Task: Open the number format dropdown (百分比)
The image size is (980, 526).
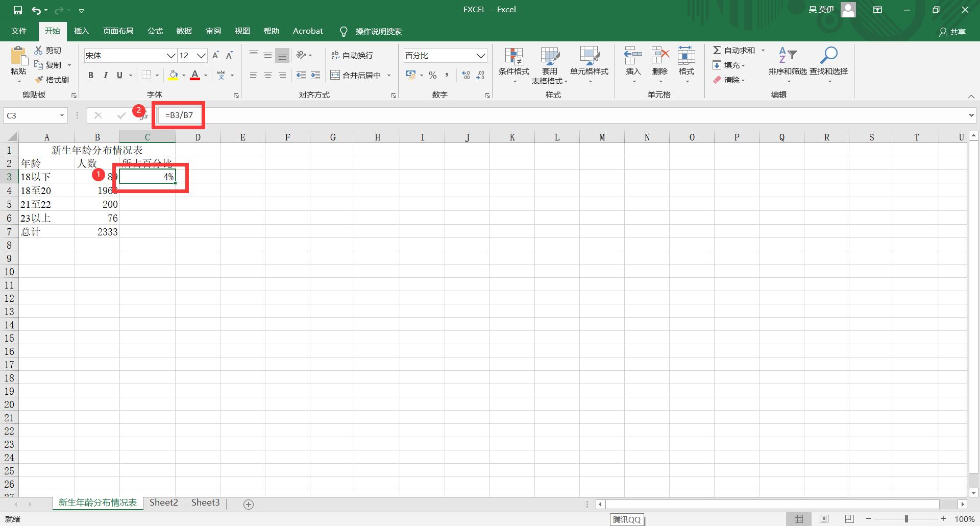Action: 481,55
